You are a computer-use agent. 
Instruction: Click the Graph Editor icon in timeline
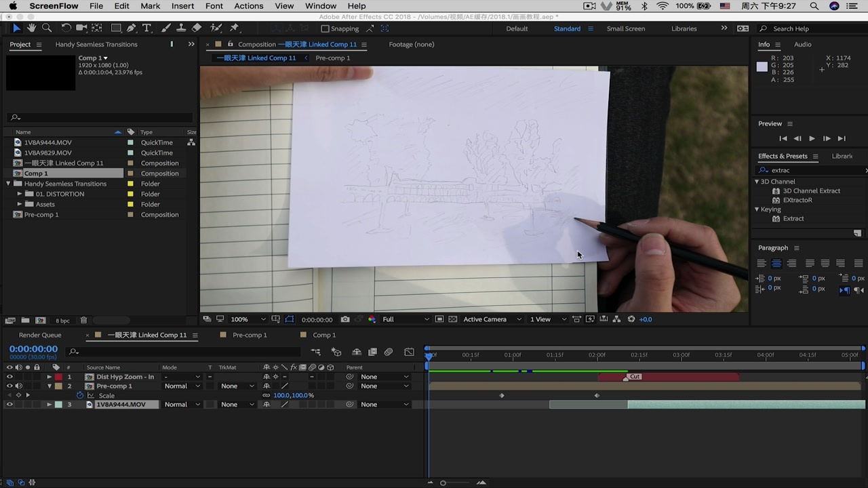coord(409,352)
